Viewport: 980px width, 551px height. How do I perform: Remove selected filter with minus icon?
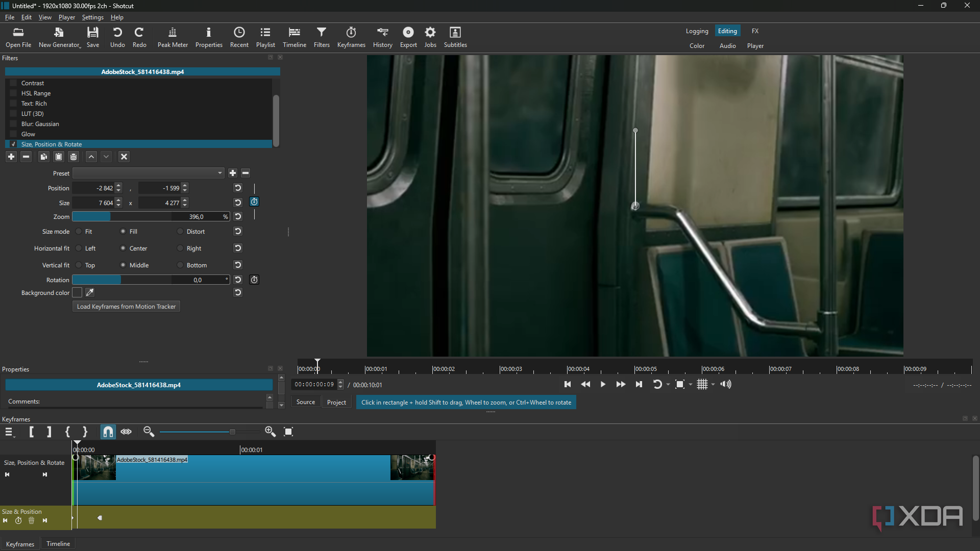(26, 157)
